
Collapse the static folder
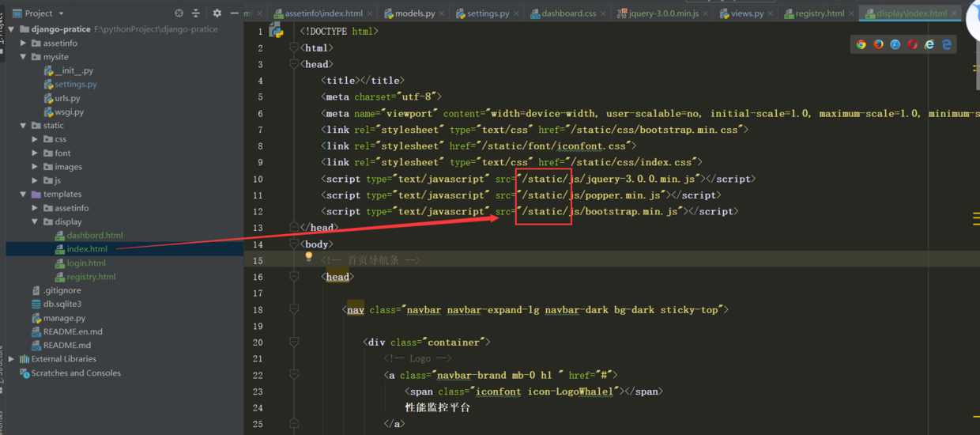click(x=24, y=126)
